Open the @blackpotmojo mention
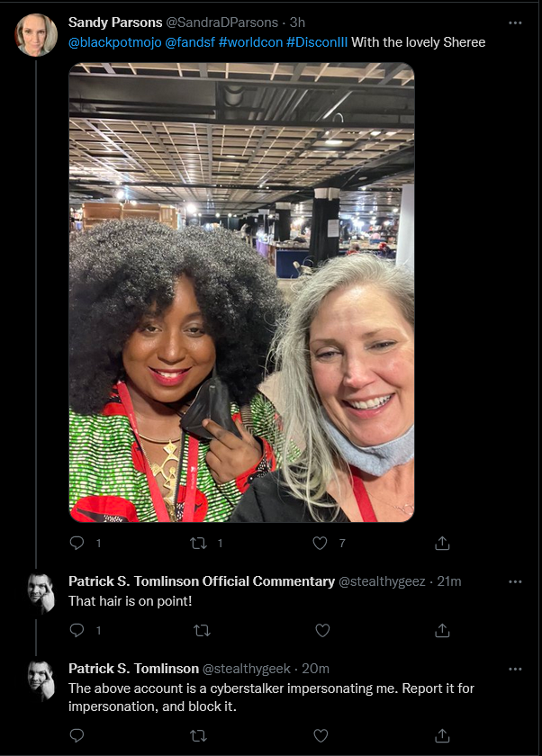This screenshot has width=542, height=756. pos(114,42)
